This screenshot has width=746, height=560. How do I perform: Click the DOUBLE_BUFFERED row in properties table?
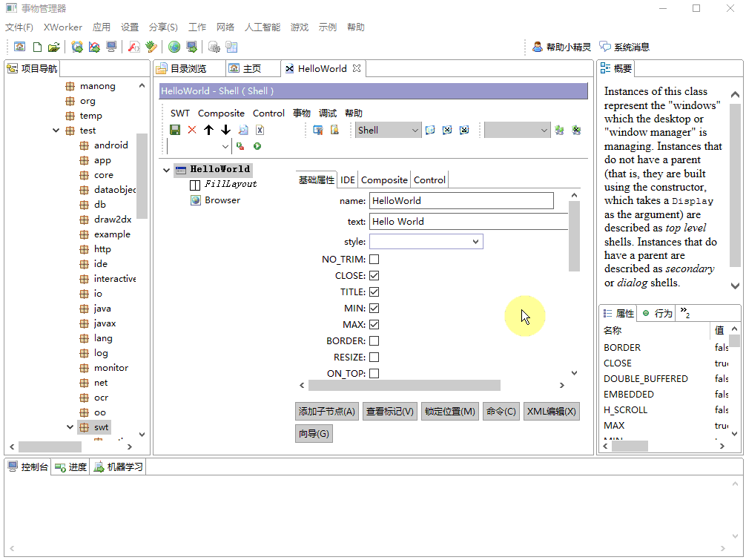click(x=665, y=379)
